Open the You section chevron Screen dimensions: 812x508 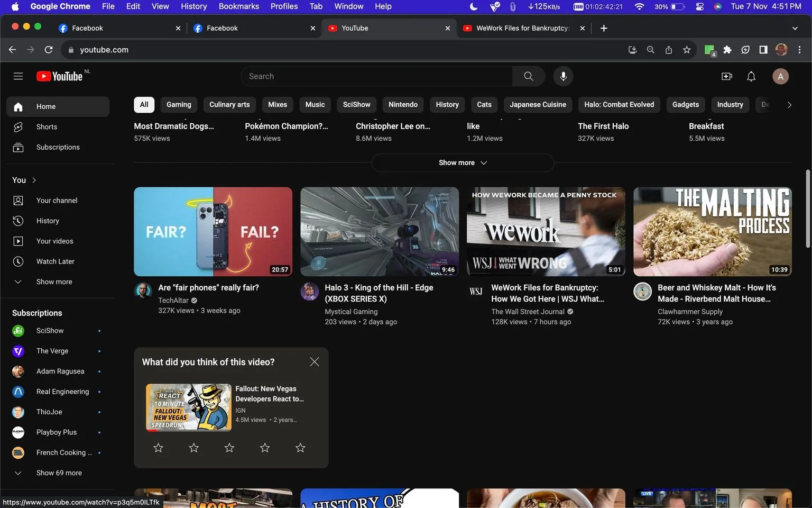(34, 180)
